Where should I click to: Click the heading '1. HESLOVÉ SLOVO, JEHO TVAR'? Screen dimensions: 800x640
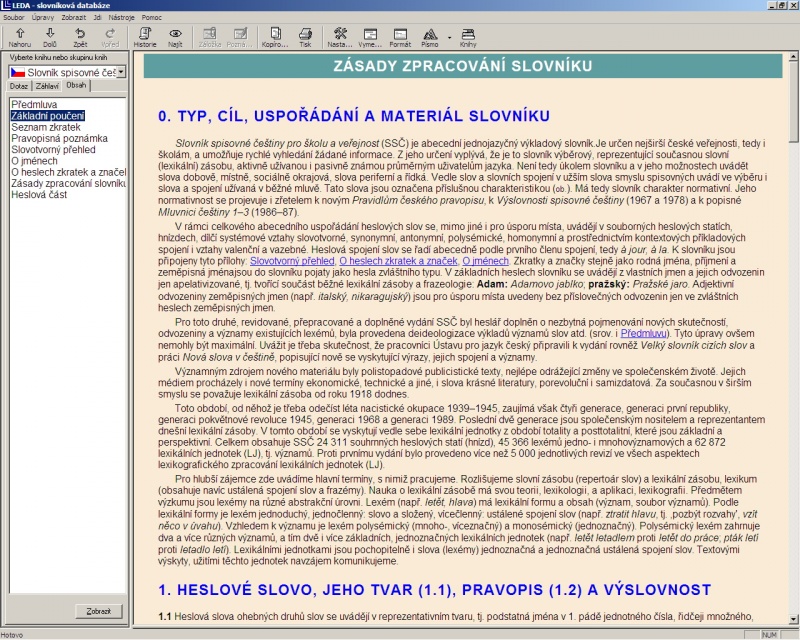[435, 590]
